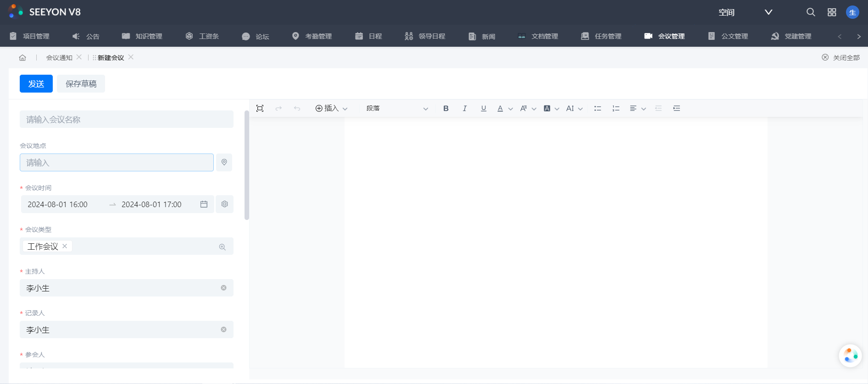Close the 新建会议 tab
Screen dimensions: 868x384
click(x=131, y=57)
